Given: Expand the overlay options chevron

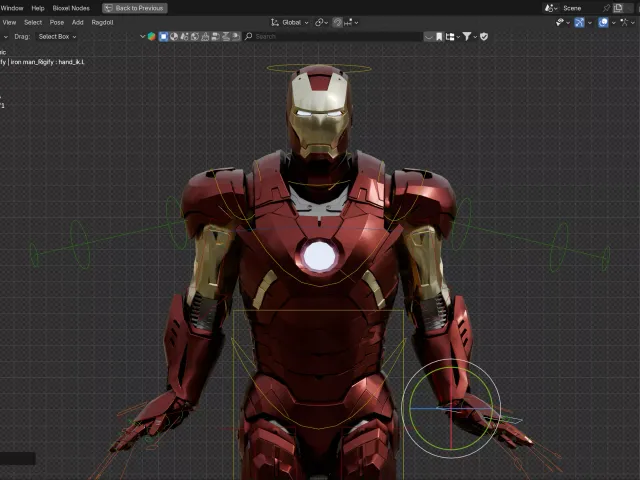Looking at the screenshot, I should coord(613,23).
